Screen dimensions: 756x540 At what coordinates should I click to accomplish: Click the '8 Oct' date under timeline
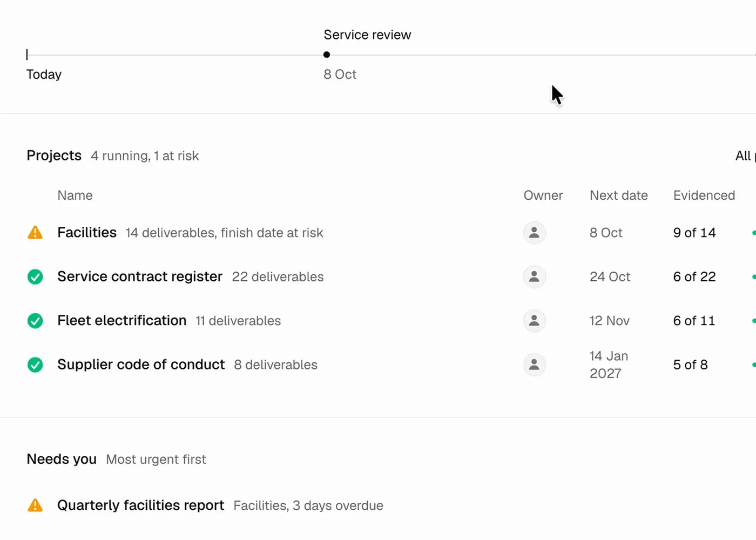[x=340, y=75]
